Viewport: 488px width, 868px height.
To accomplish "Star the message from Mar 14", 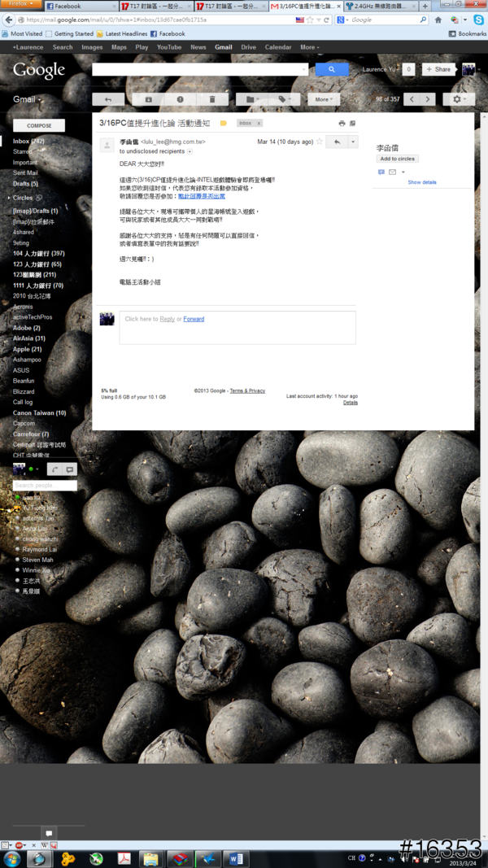I will coord(320,142).
